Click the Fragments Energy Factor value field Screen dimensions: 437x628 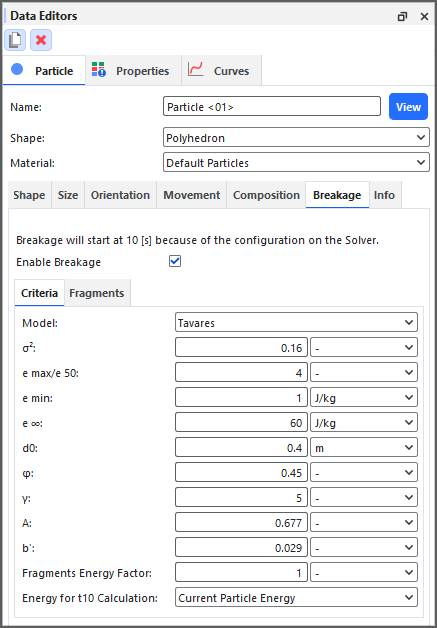(x=241, y=573)
